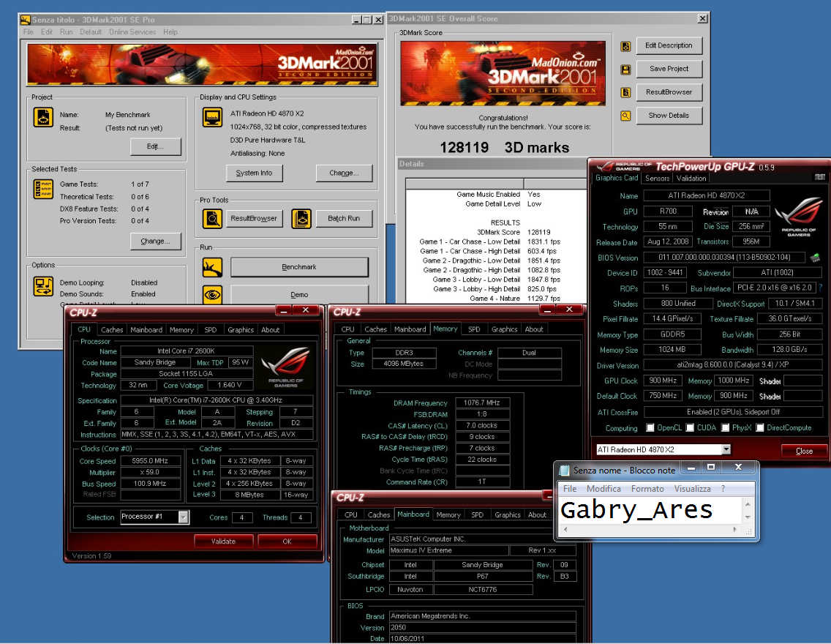Toggle the DirectCompute checkbox in GPU-Z
Viewport: 831px width, 644px height.
[759, 427]
